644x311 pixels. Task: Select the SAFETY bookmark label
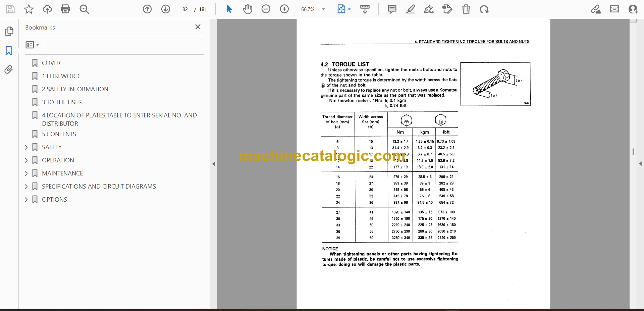pyautogui.click(x=52, y=147)
